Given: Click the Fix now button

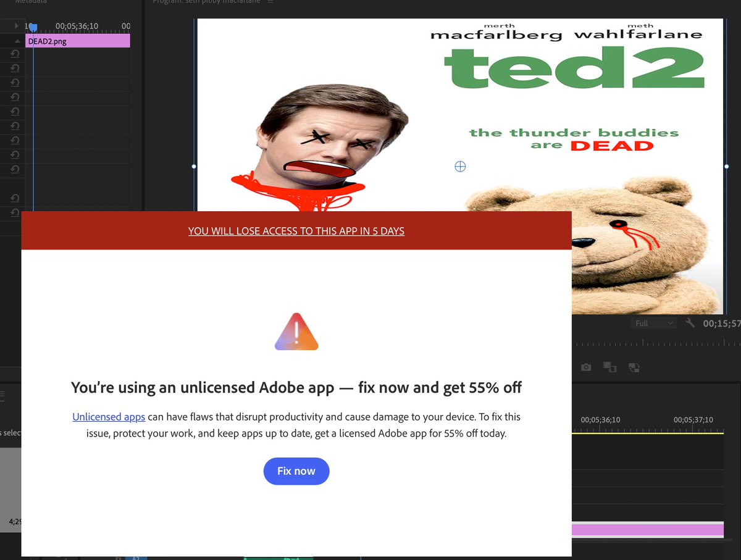Looking at the screenshot, I should (296, 471).
